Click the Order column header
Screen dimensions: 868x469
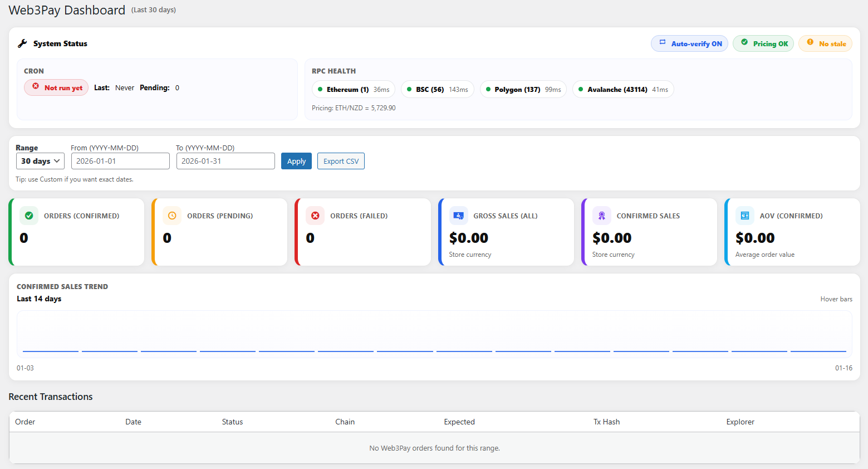25,422
